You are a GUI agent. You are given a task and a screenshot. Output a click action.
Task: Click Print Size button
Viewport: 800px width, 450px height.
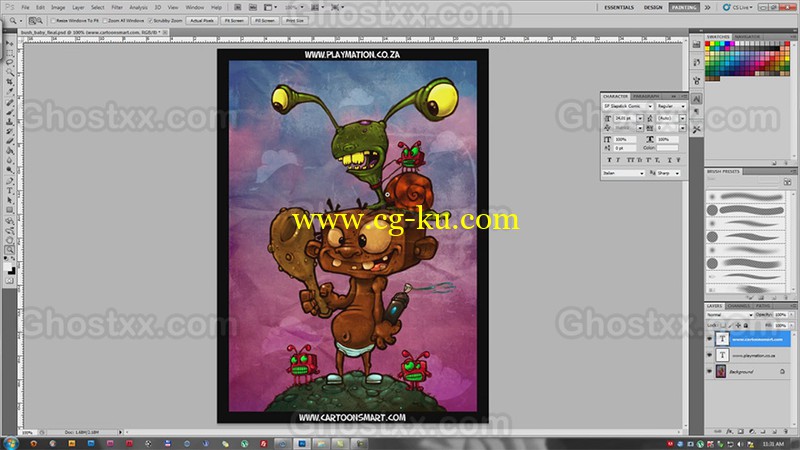click(294, 20)
